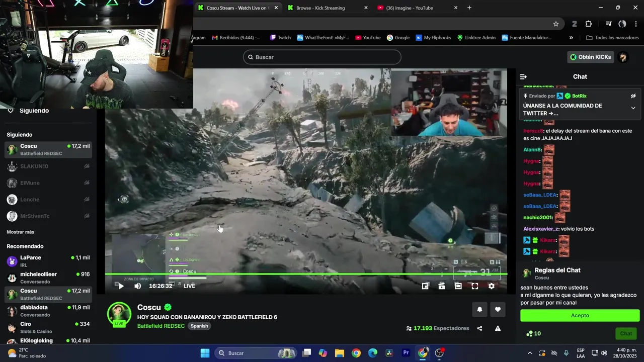The image size is (644, 362).
Task: Report the stream with warning icon
Action: click(498, 328)
